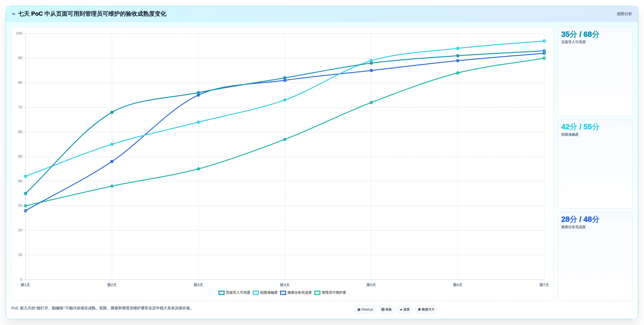Select 搜索任务完成度 point at 第2天 (48)
Viewport: 644px width, 325px height.
(x=112, y=161)
